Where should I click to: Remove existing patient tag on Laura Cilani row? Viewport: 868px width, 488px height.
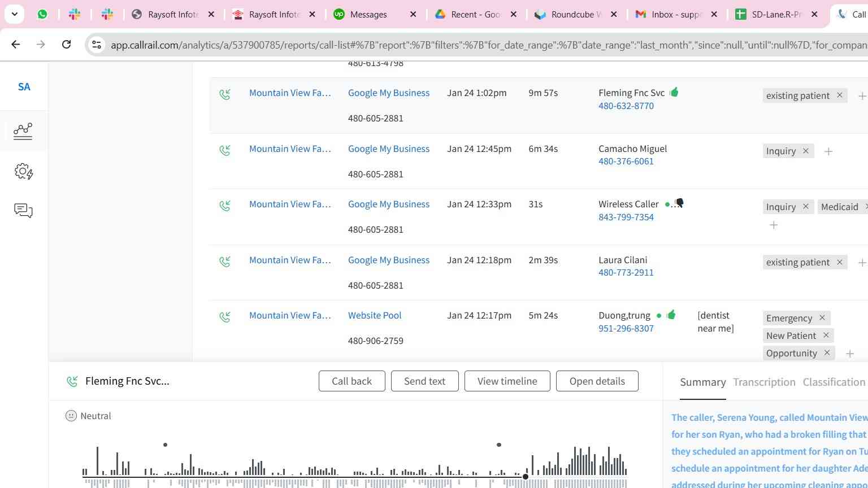tap(839, 262)
